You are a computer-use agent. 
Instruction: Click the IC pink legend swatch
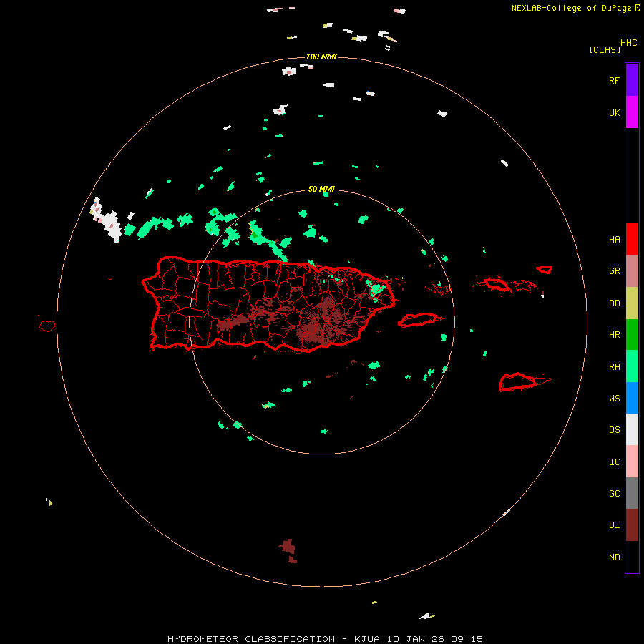(632, 462)
